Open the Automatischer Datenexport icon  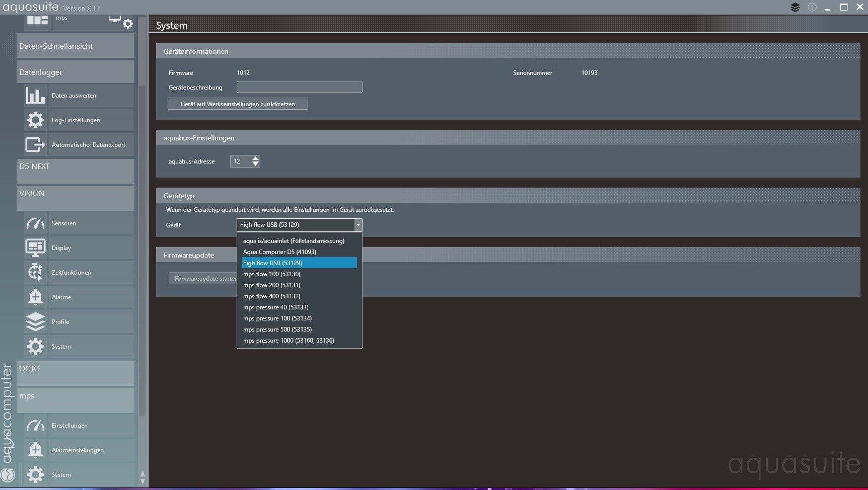pos(35,145)
